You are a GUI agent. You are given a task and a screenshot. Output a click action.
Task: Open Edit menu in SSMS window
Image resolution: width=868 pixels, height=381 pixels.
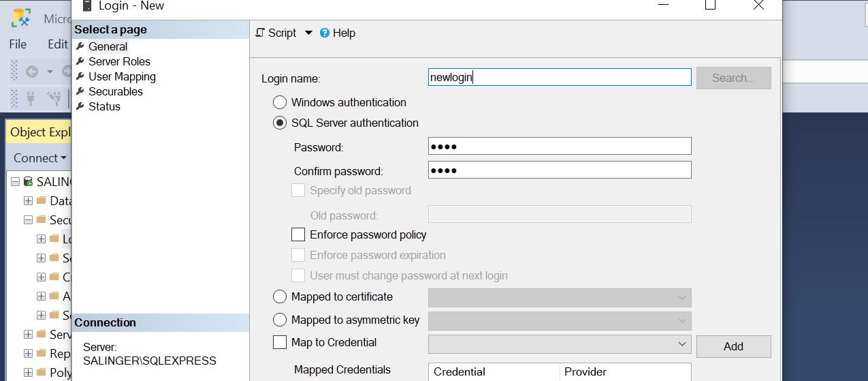click(57, 44)
